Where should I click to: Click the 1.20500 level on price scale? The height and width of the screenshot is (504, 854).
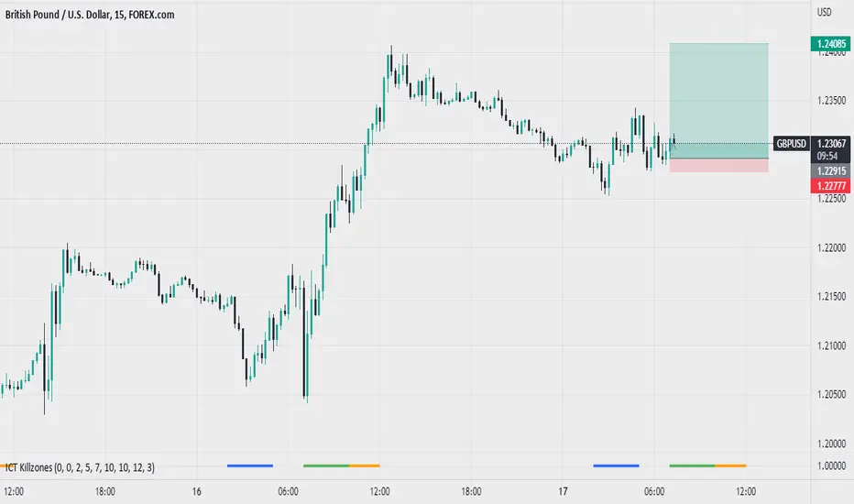[832, 394]
